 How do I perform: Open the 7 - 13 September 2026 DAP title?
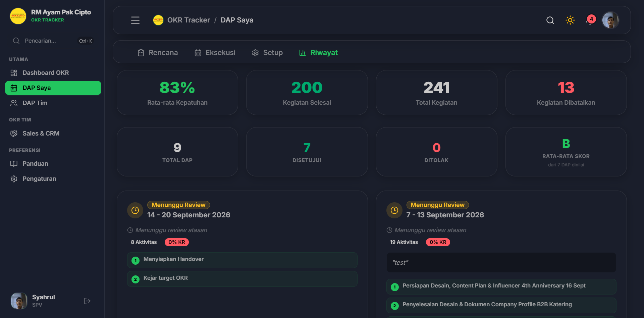445,215
